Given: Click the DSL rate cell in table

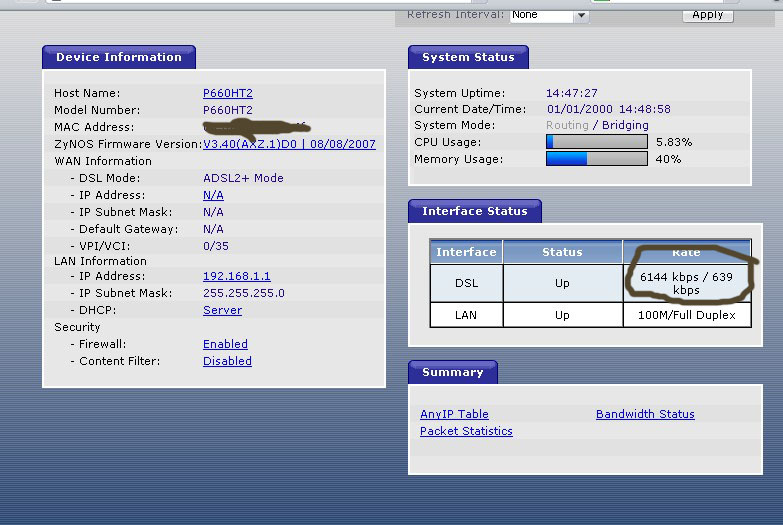Looking at the screenshot, I should tap(686, 283).
